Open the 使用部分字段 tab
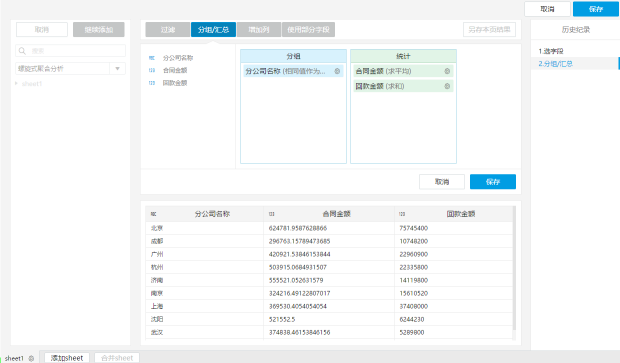 coord(308,30)
